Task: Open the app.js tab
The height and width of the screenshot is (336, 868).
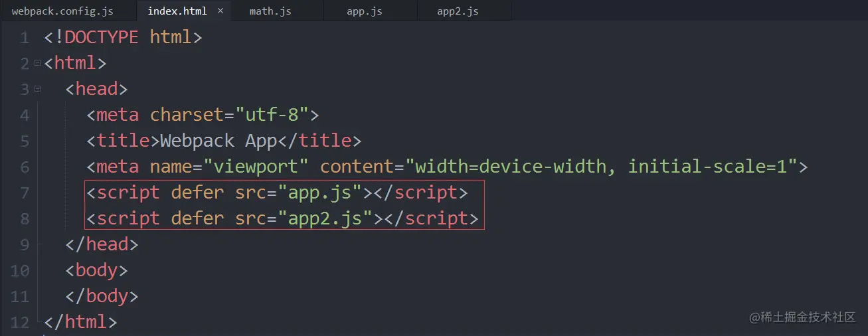Action: pos(365,11)
